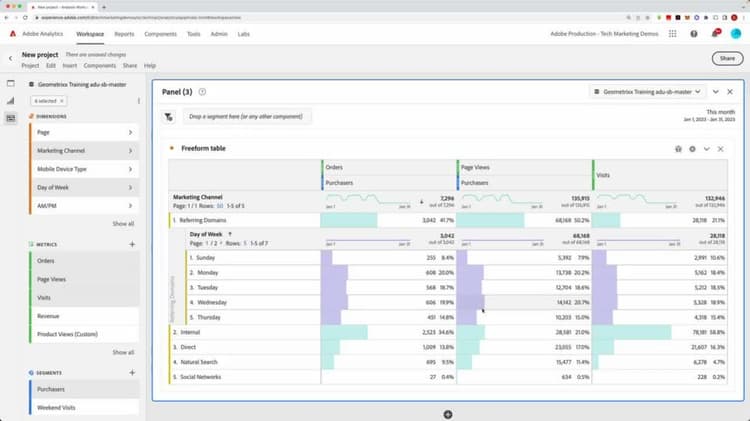
Task: Click the Orders column sort arrow
Action: pyautogui.click(x=421, y=202)
